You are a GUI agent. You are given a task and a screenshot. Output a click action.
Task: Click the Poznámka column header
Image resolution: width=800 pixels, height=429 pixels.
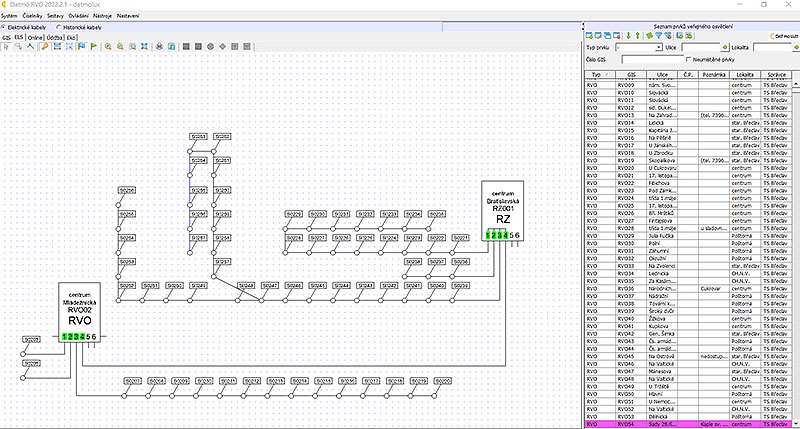tap(714, 74)
